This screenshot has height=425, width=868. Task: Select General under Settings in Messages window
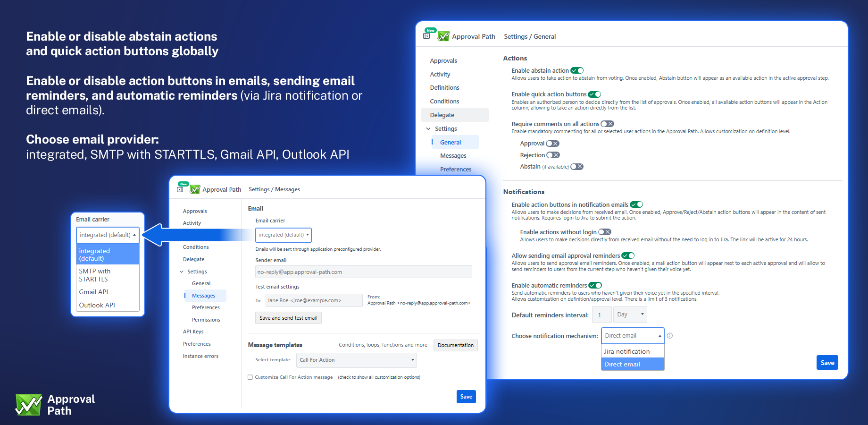(201, 283)
